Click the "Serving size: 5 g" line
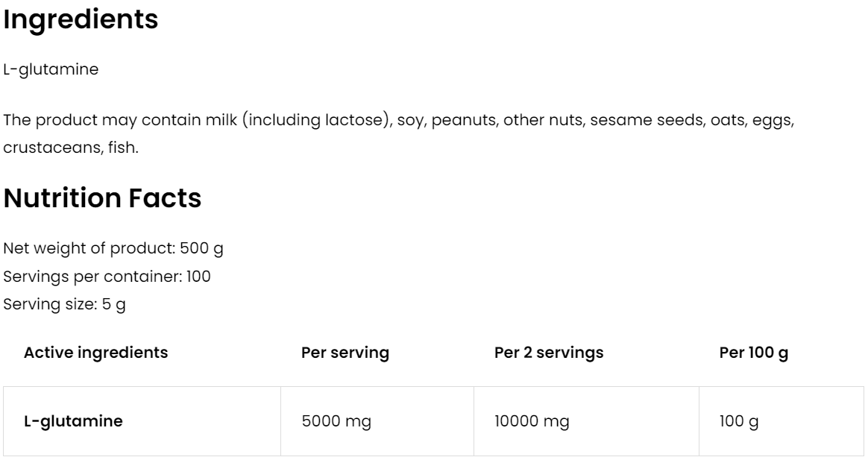The height and width of the screenshot is (460, 868). pyautogui.click(x=64, y=305)
